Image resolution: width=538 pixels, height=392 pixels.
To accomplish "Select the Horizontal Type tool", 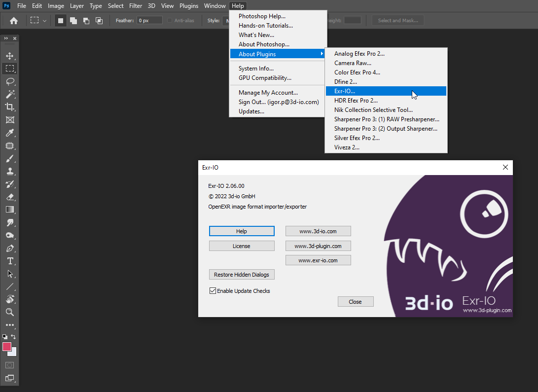I will pyautogui.click(x=9, y=261).
